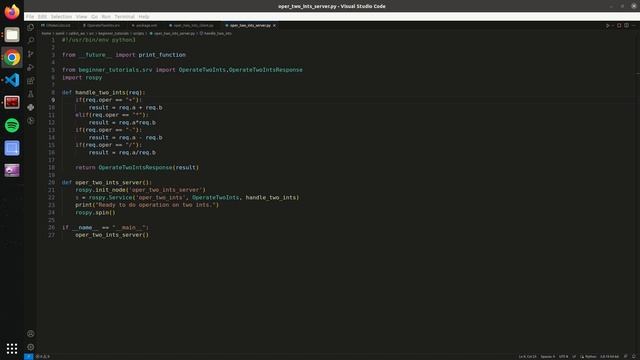
Task: Launch Google Chrome from the dock
Action: (12, 58)
